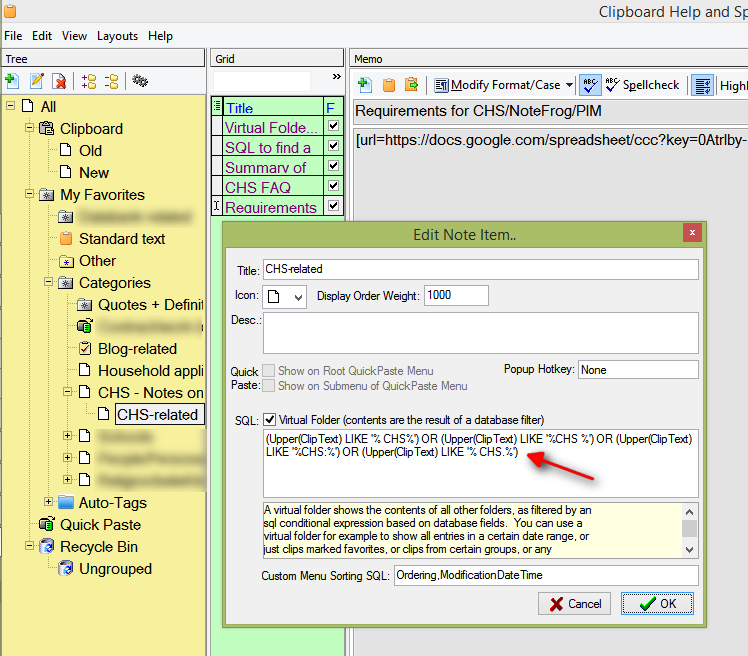Click the Title input field containing CHS-related
The image size is (748, 656).
click(x=481, y=269)
